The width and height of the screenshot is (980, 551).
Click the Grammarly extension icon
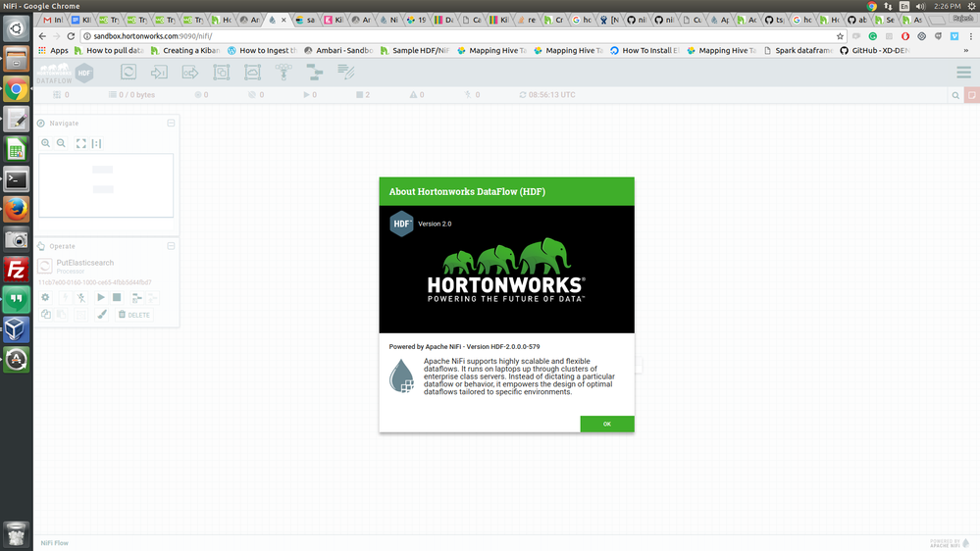click(x=872, y=36)
